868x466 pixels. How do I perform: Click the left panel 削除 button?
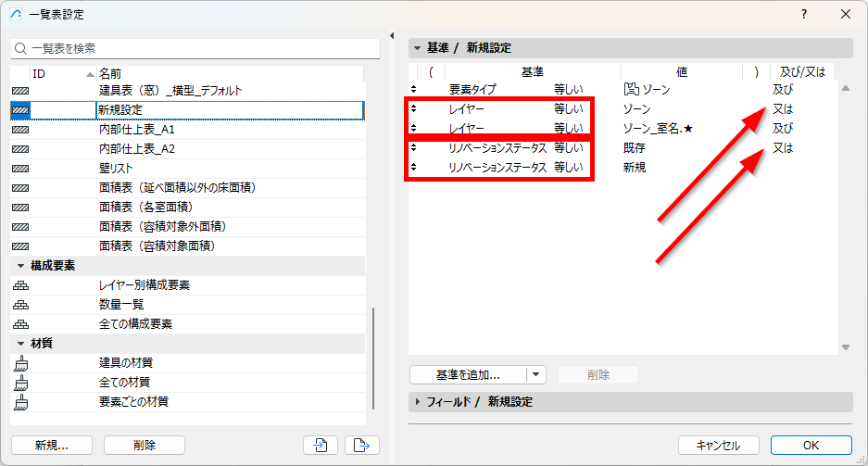click(x=145, y=445)
